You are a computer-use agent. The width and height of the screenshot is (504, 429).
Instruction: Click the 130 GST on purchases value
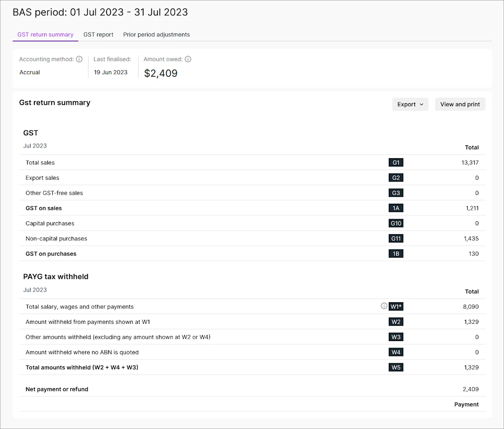click(x=474, y=254)
